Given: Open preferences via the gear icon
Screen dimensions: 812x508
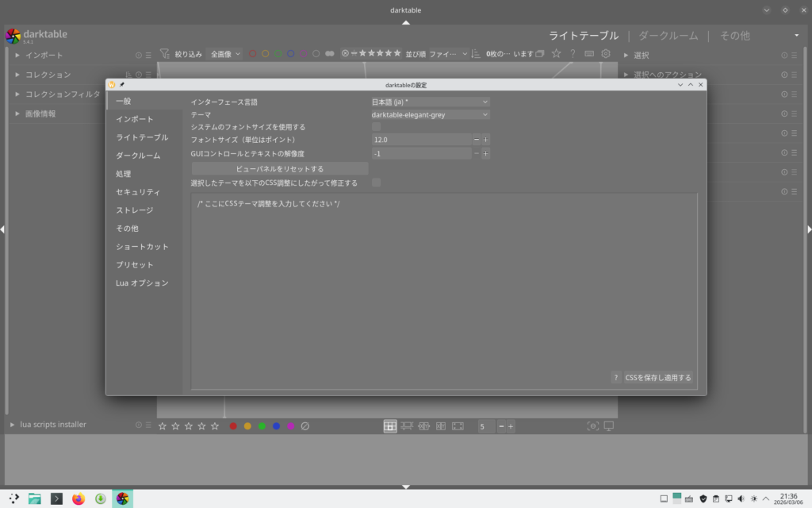Looking at the screenshot, I should tap(606, 54).
